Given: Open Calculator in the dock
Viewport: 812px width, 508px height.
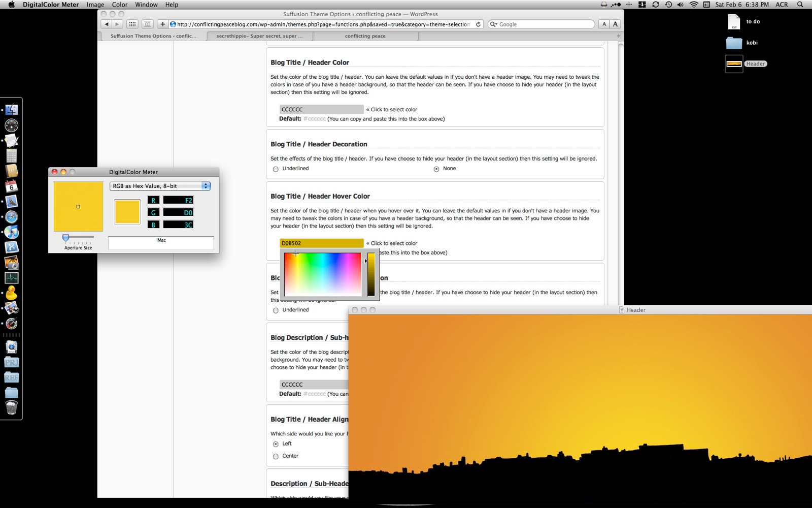Looking at the screenshot, I should pyautogui.click(x=11, y=155).
